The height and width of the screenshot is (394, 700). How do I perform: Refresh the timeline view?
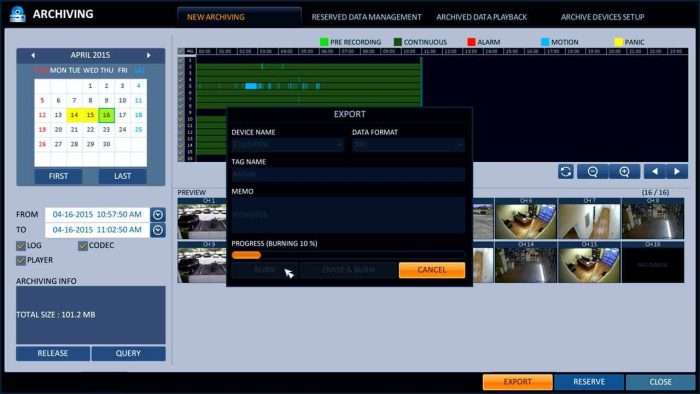pyautogui.click(x=566, y=172)
